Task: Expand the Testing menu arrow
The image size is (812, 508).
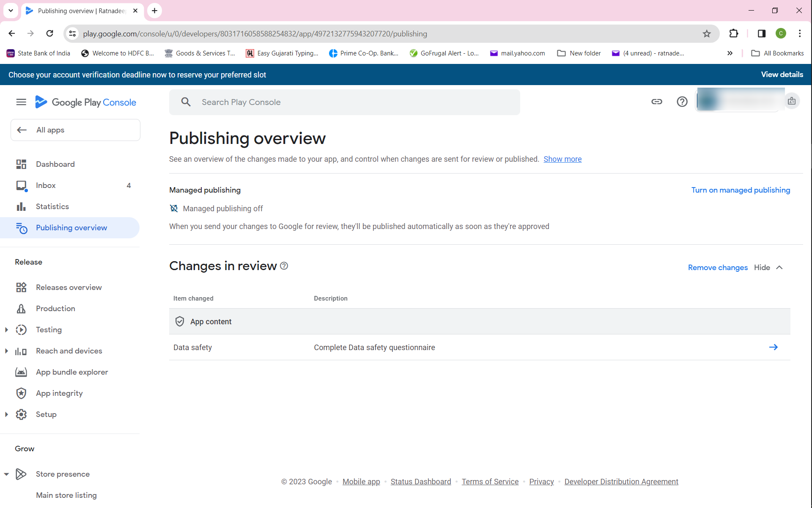Action: (6, 330)
